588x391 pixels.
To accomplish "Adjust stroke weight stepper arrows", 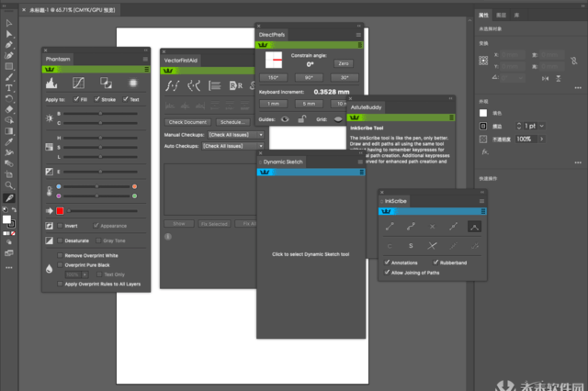I will tap(519, 126).
